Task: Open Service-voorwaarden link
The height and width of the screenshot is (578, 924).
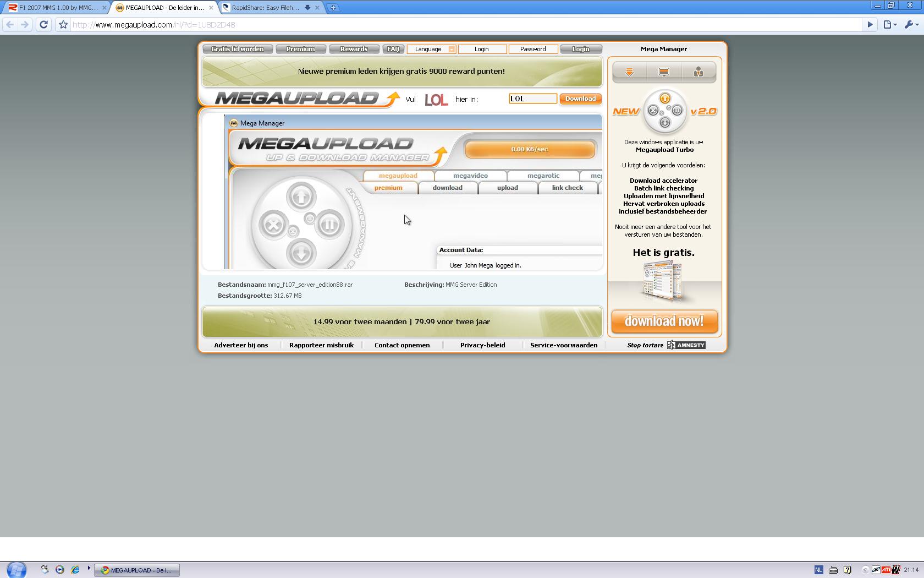Action: click(x=564, y=345)
